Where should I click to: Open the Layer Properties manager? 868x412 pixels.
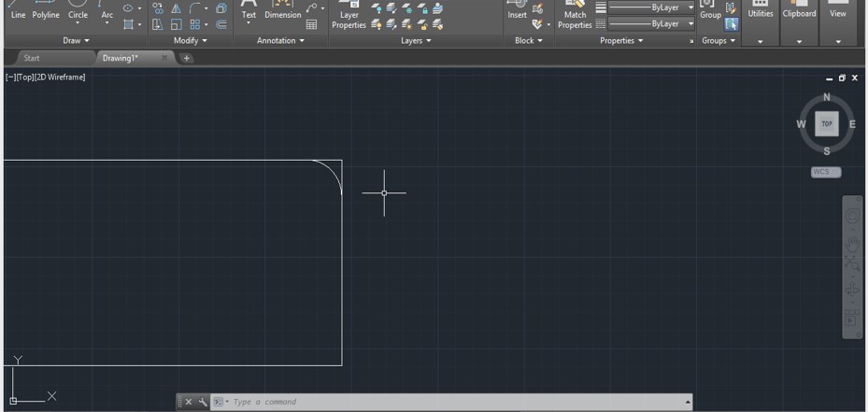coord(349,16)
